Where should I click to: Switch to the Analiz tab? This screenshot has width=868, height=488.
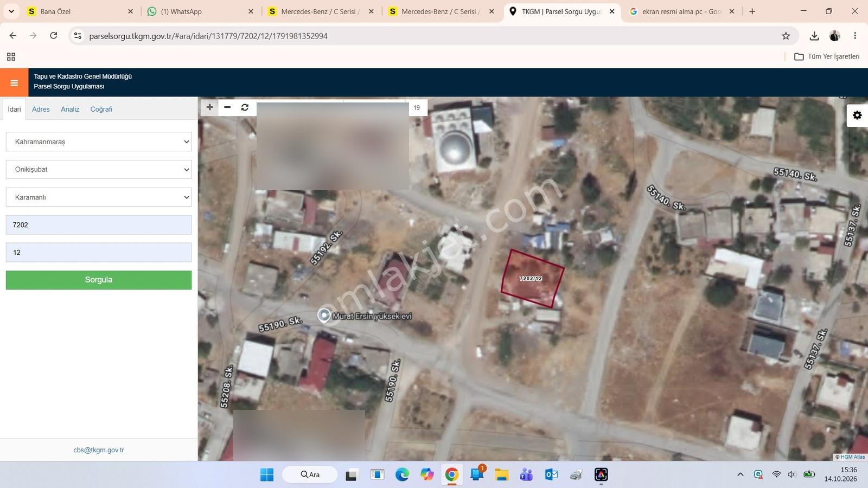coord(70,109)
